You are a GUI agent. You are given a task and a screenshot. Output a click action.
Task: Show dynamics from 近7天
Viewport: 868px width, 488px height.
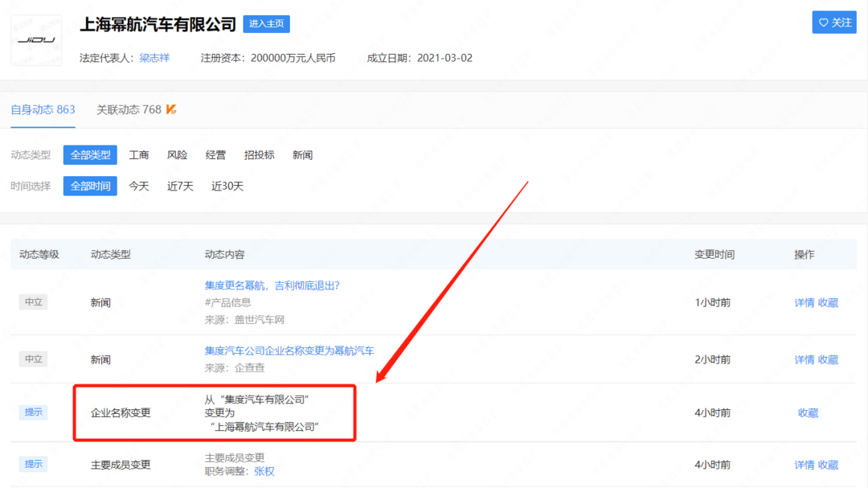(180, 187)
